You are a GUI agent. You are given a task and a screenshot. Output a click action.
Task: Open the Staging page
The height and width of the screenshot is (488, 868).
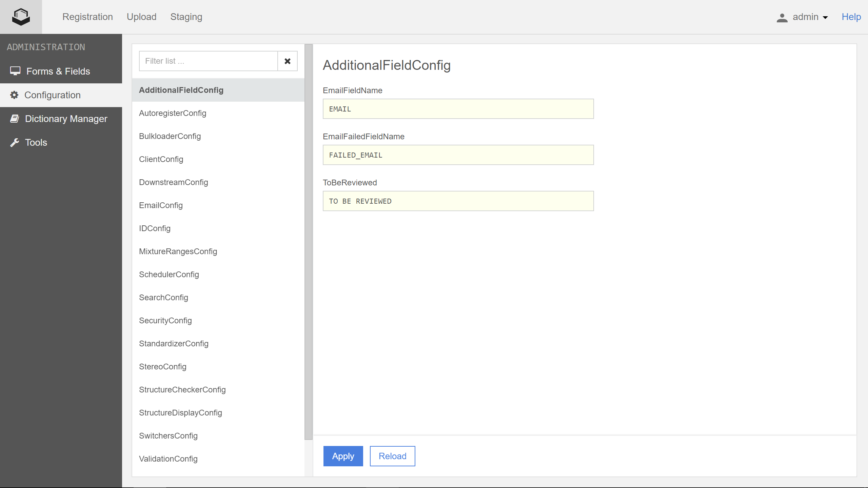[186, 17]
